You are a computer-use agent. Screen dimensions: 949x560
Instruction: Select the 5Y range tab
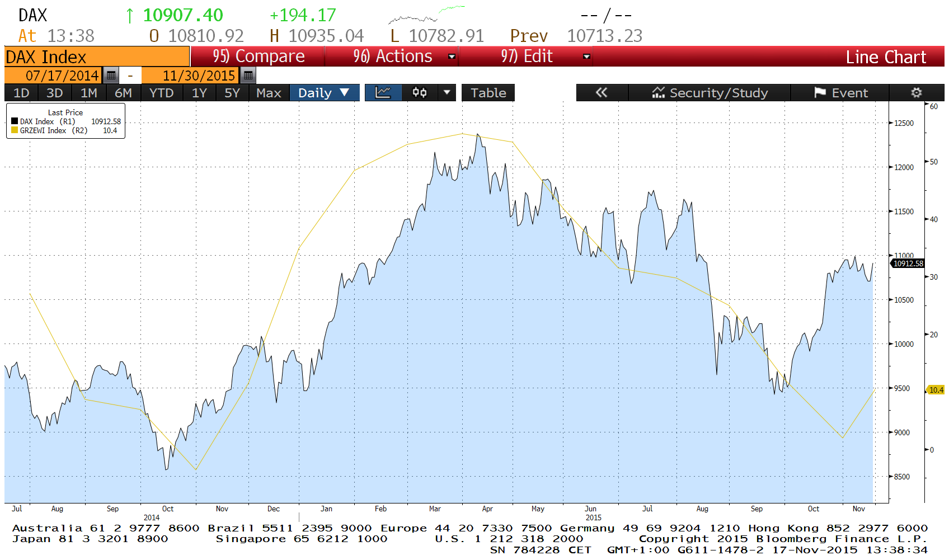tap(232, 93)
